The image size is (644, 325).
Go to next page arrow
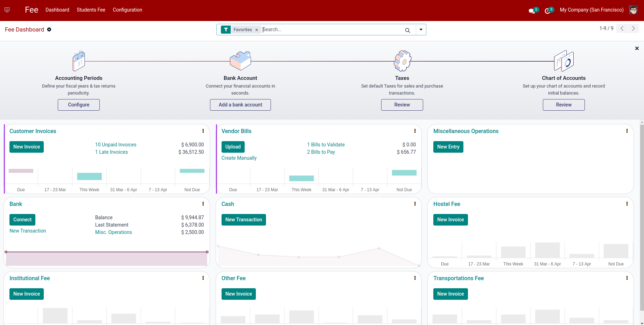[633, 28]
